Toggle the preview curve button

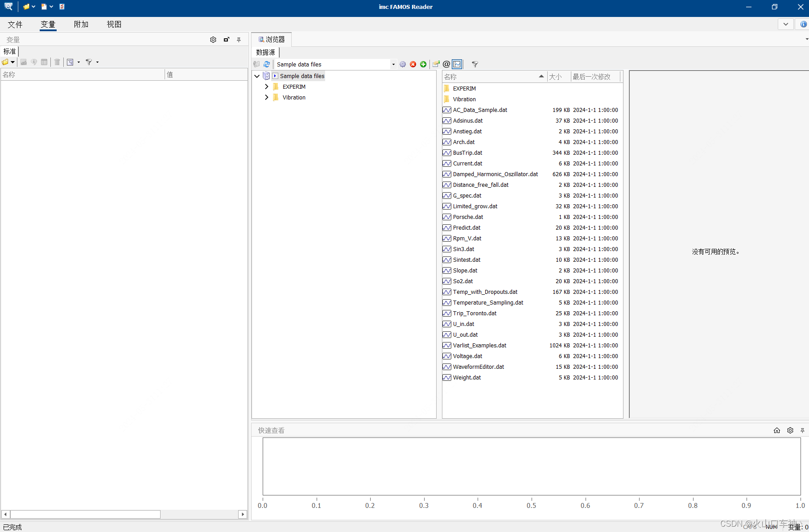pyautogui.click(x=457, y=64)
